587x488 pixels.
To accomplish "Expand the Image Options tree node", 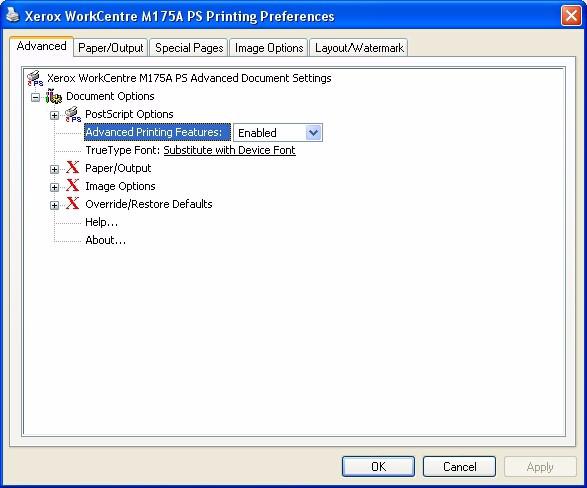I will pyautogui.click(x=54, y=187).
